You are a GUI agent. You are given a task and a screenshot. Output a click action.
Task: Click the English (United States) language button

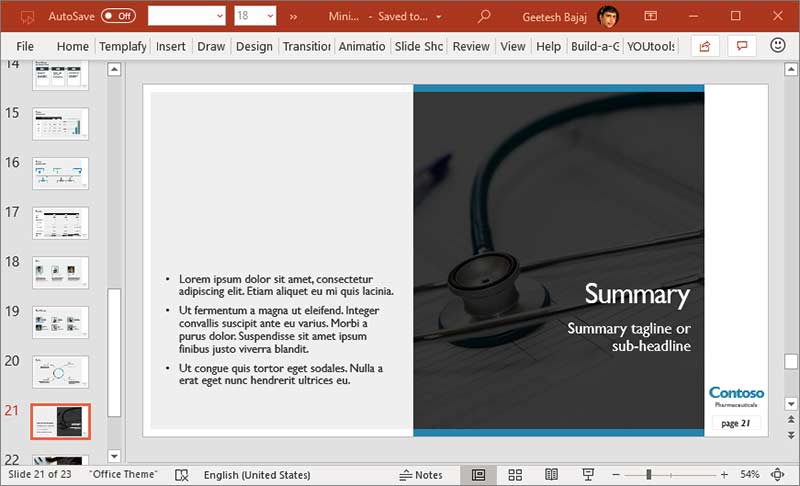257,474
